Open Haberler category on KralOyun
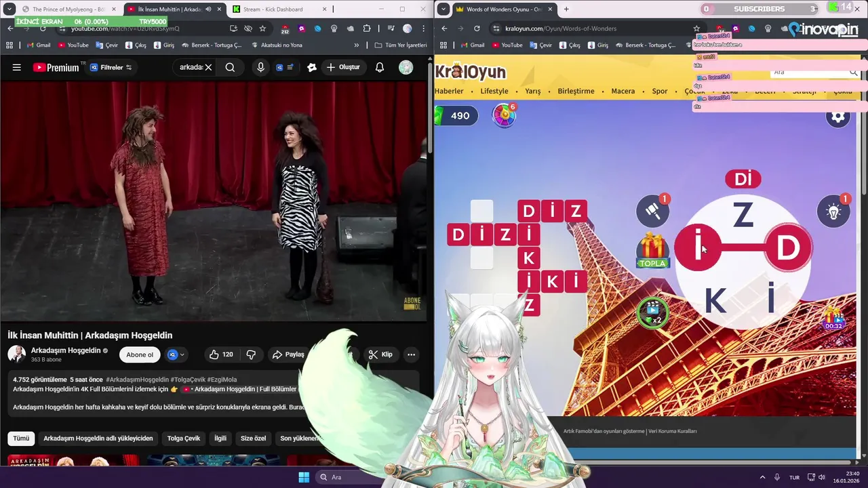Screen dimensions: 868x488 point(449,91)
